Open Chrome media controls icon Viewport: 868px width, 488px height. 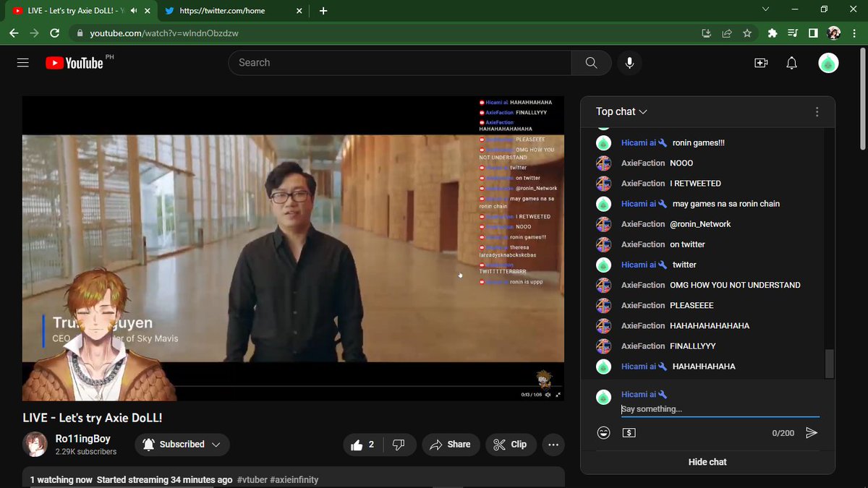click(793, 33)
